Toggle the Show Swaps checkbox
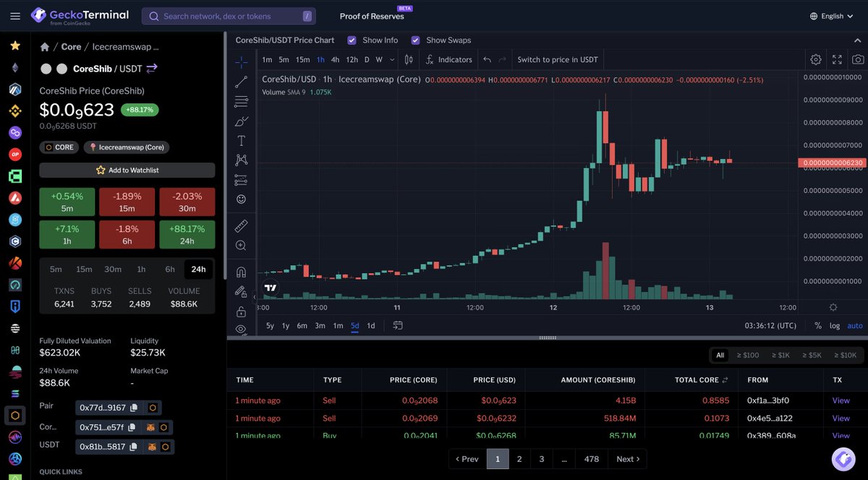 tap(415, 40)
